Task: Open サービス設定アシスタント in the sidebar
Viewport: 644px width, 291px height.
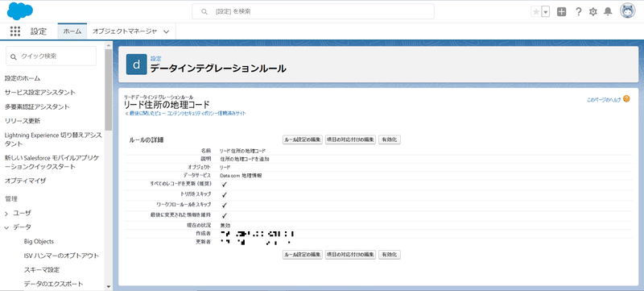Action: tap(39, 92)
